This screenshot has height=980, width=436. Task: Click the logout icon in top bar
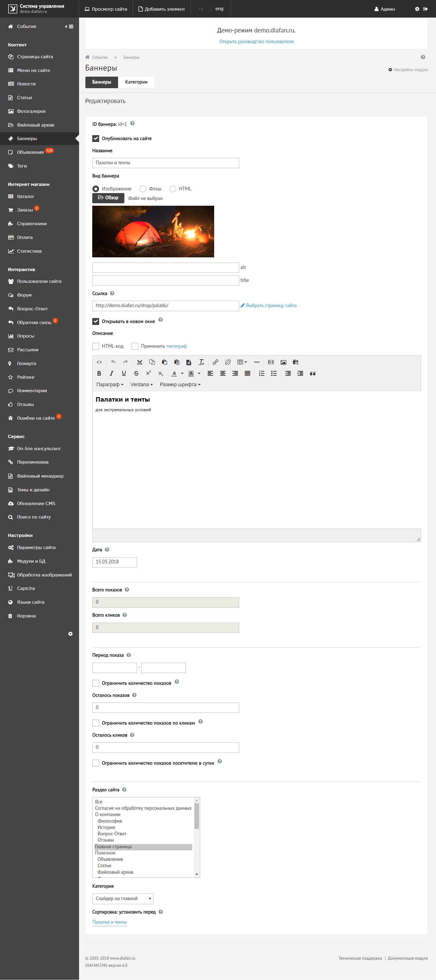[425, 9]
